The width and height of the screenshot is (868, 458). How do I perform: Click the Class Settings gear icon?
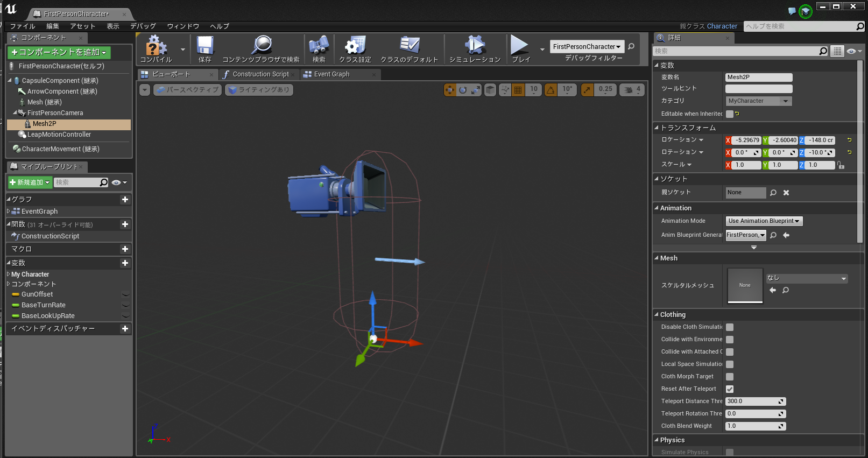355,46
